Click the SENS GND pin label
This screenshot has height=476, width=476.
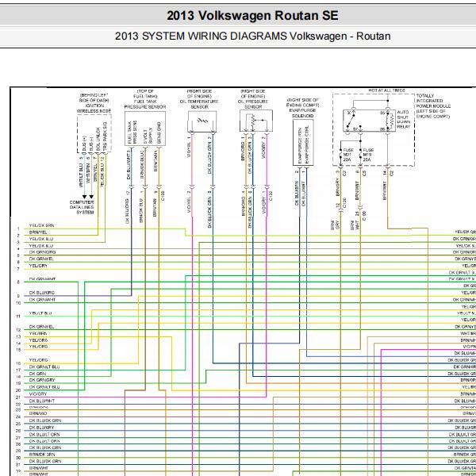159,133
